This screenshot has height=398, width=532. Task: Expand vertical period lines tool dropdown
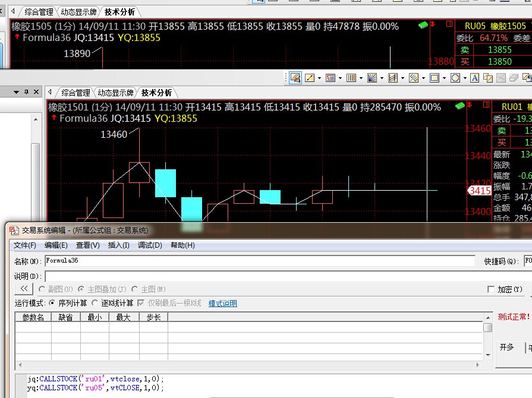[x=361, y=78]
